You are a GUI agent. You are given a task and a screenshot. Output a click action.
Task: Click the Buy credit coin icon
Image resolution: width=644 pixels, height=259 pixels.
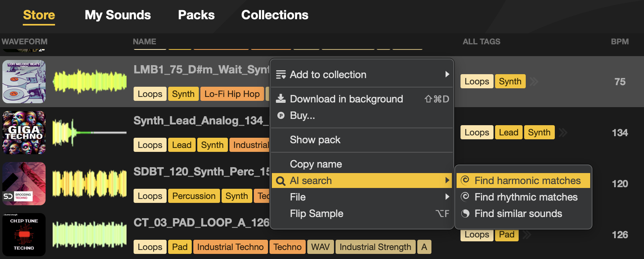coord(281,115)
